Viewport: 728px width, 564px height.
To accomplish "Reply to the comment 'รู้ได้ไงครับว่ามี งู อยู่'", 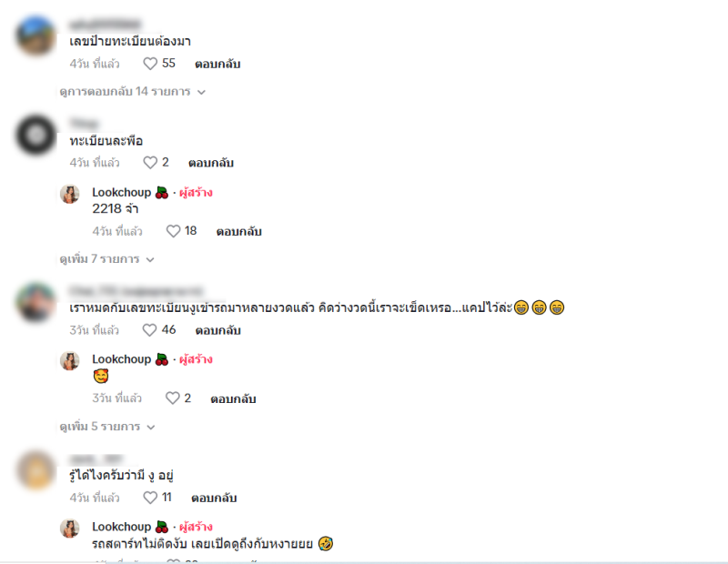I will [214, 499].
